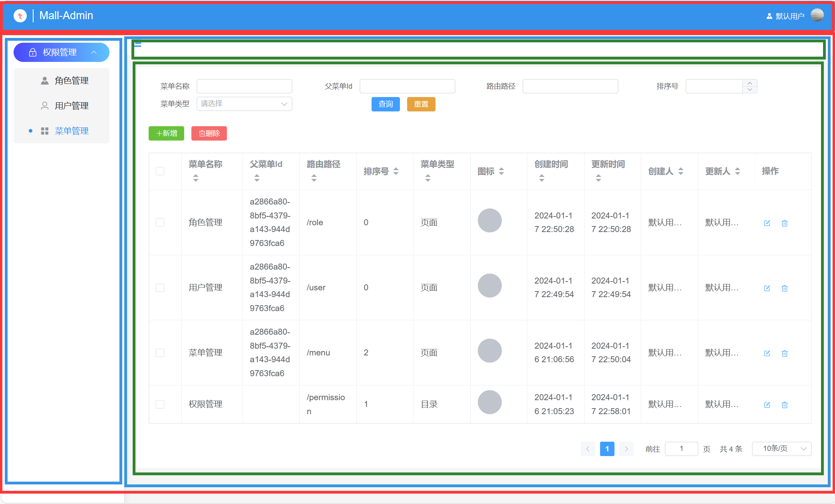Check the 角色管理 row checkbox

160,222
